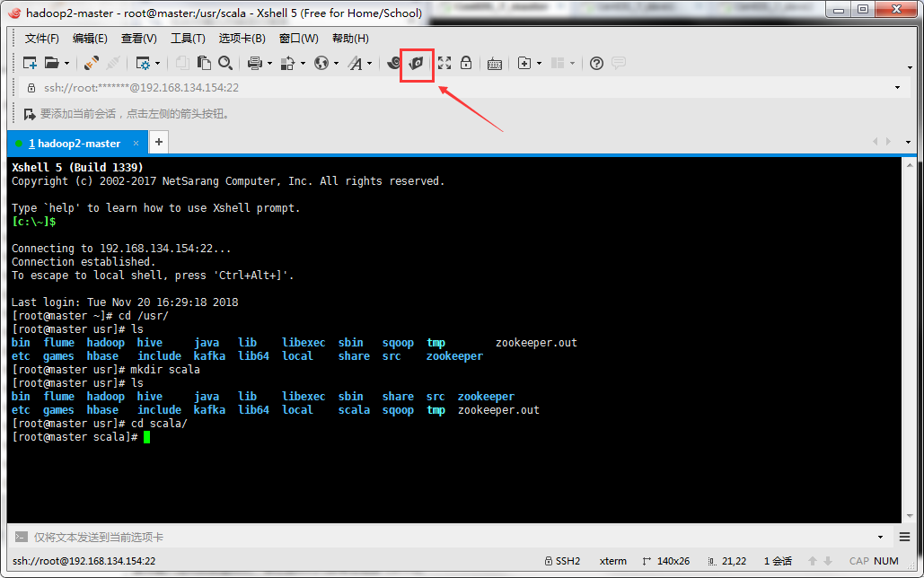Click the Tab arrangement layout icon

[x=558, y=63]
